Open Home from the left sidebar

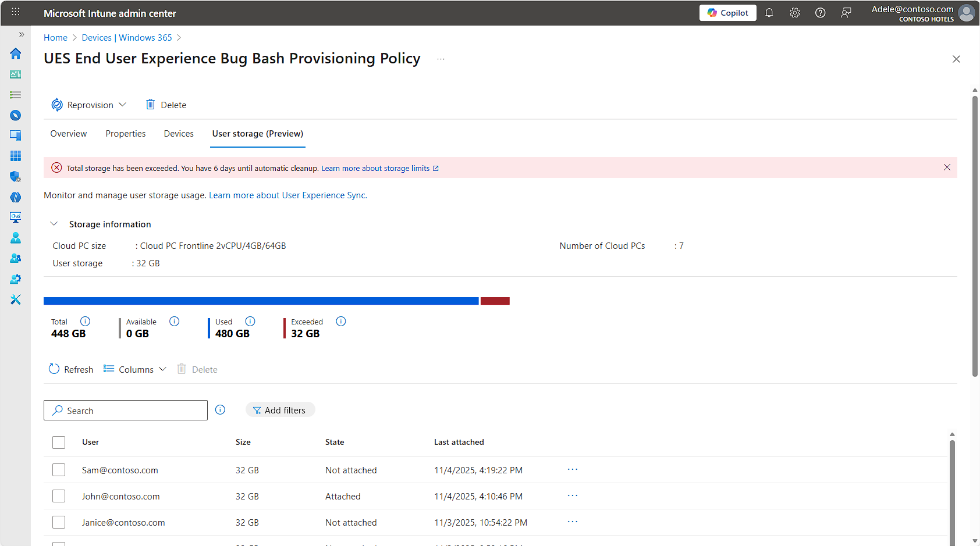click(x=15, y=53)
